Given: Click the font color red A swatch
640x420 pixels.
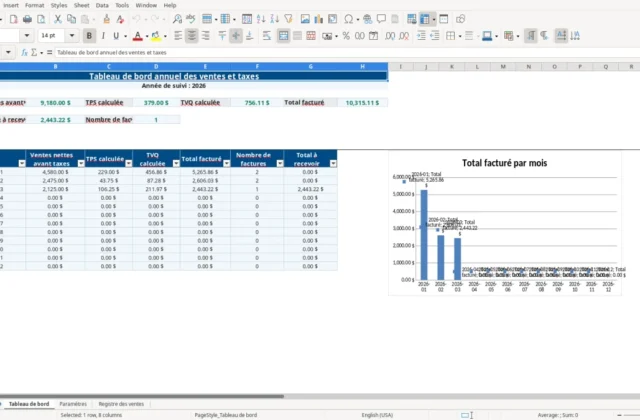Looking at the screenshot, I should (138, 36).
